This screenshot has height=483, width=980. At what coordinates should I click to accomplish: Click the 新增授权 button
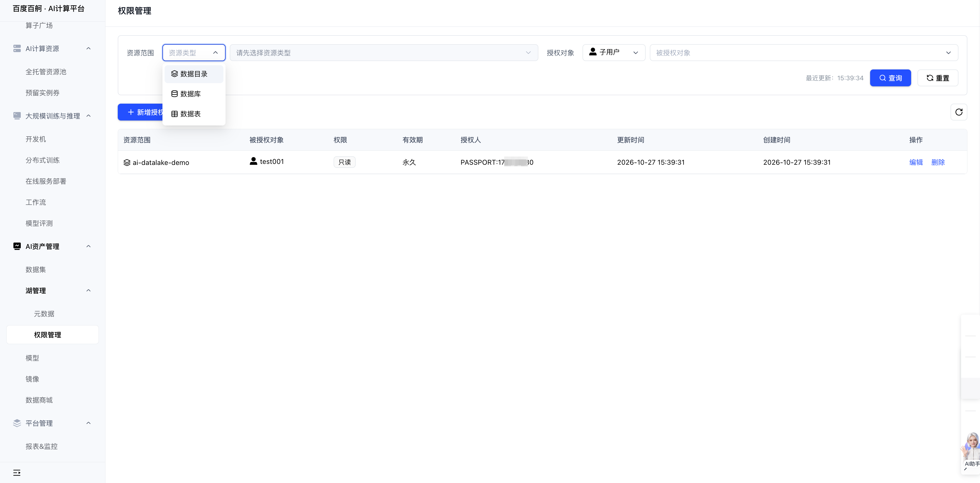pyautogui.click(x=141, y=112)
